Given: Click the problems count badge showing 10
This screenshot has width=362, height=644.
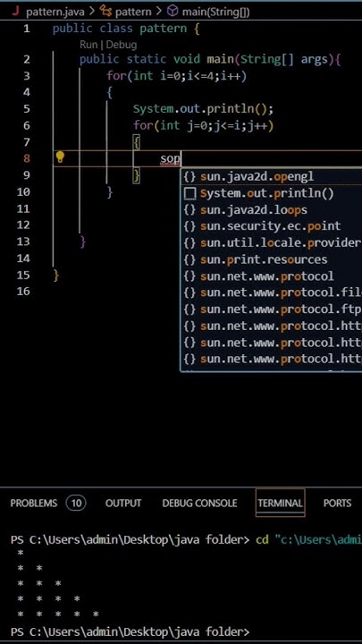Looking at the screenshot, I should (x=76, y=503).
